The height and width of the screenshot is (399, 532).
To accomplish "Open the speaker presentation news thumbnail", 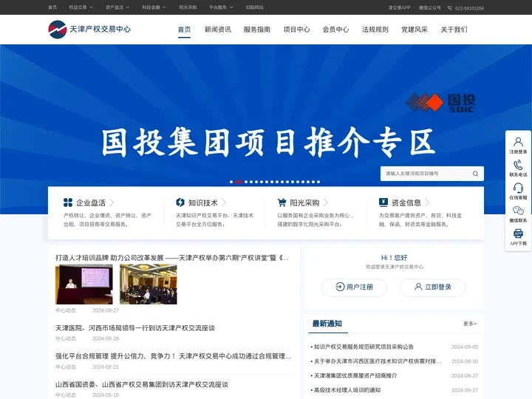I will pos(84,284).
